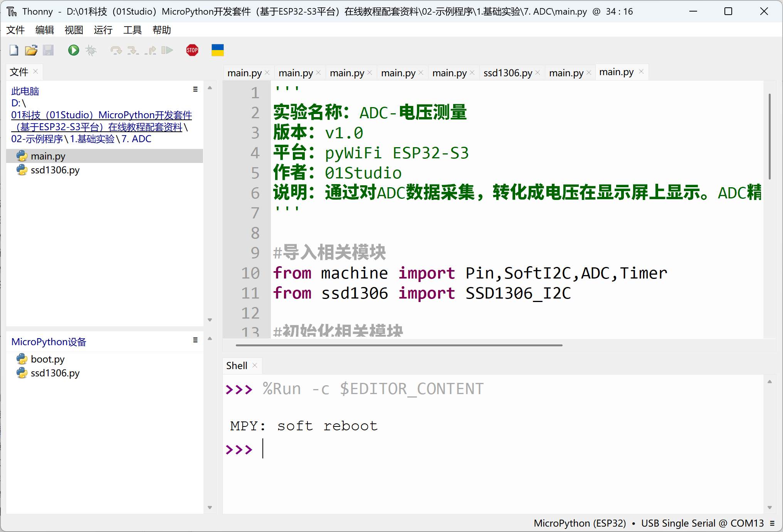
Task: Click the Open file folder icon
Action: tap(31, 50)
